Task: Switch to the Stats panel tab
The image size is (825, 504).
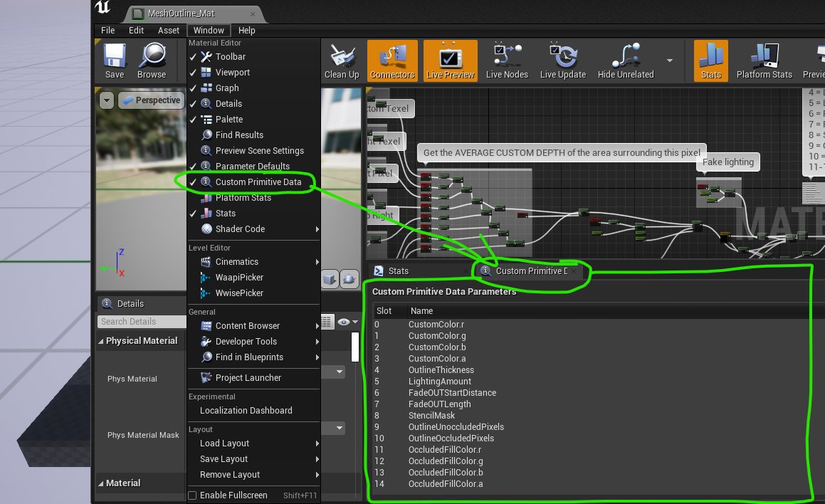Action: [x=399, y=271]
